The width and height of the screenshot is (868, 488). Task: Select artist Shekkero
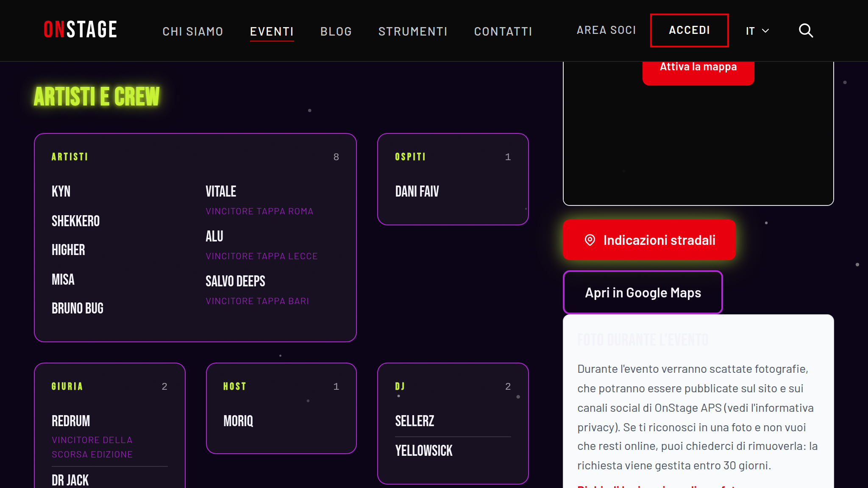(x=75, y=221)
